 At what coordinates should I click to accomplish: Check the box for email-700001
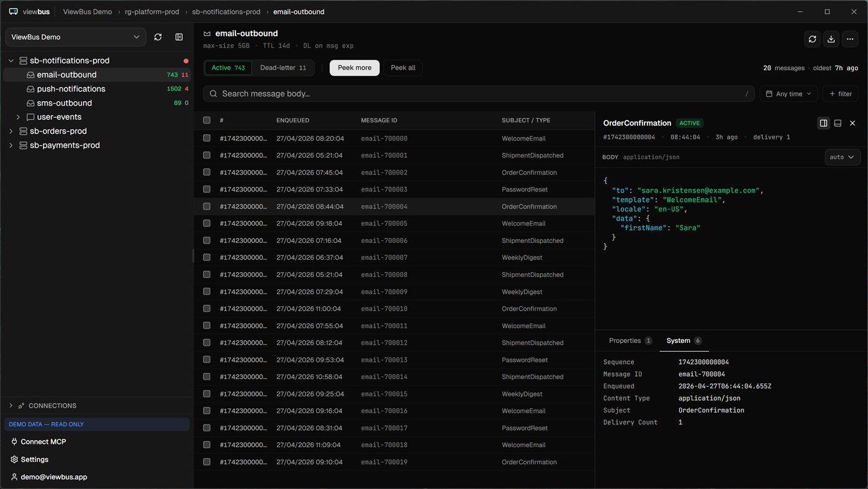(x=207, y=155)
